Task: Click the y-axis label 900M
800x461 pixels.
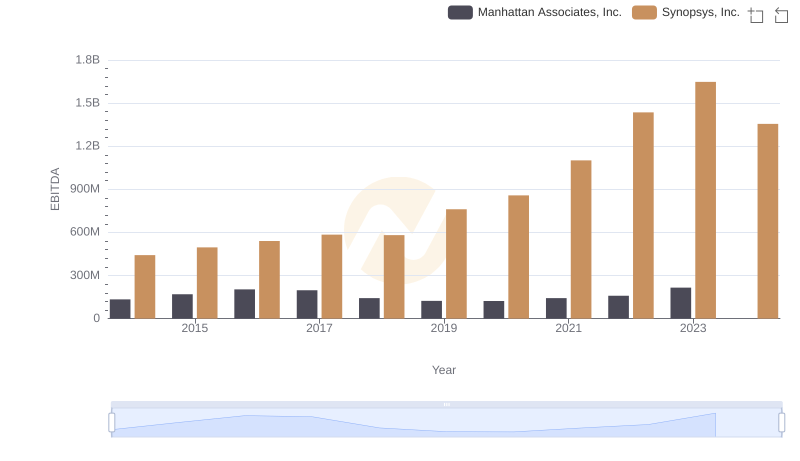Action: (85, 189)
